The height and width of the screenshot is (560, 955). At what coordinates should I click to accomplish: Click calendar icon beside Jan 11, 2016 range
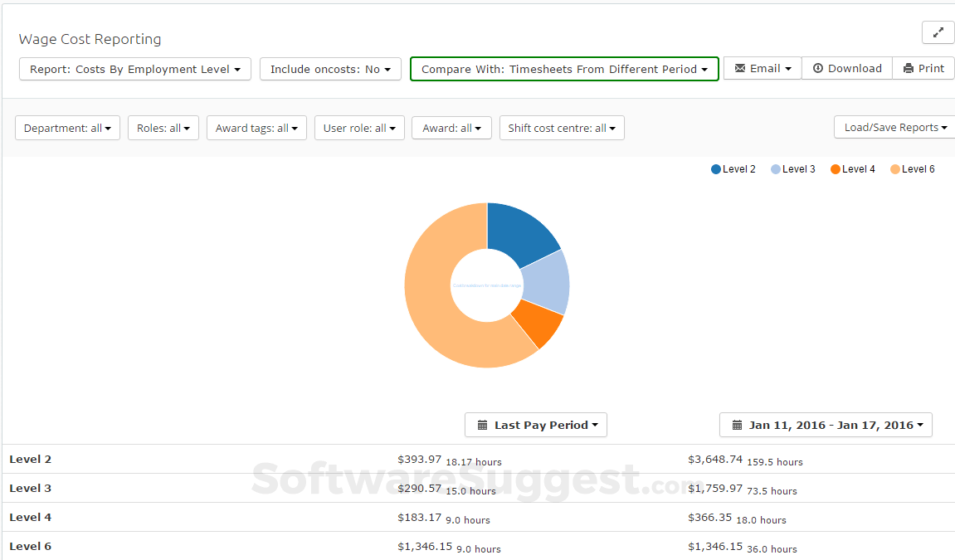[737, 425]
